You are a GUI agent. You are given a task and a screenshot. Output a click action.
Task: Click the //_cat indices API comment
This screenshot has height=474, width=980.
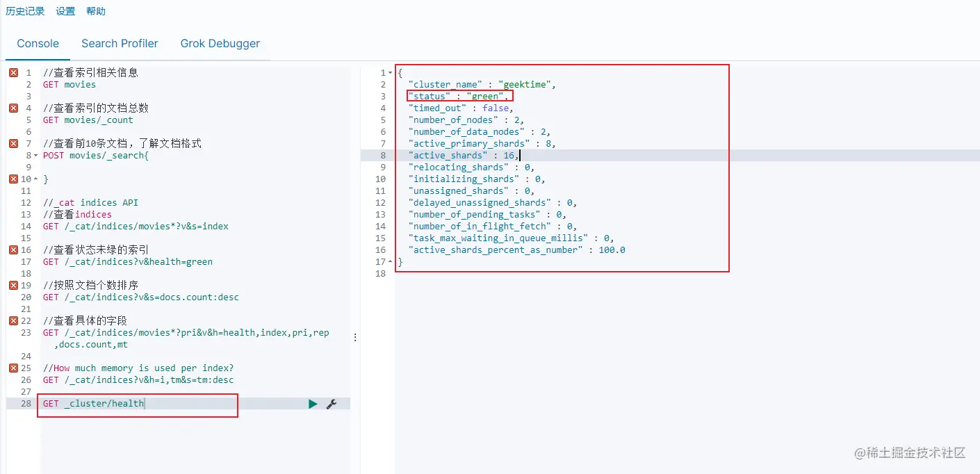pyautogui.click(x=91, y=203)
